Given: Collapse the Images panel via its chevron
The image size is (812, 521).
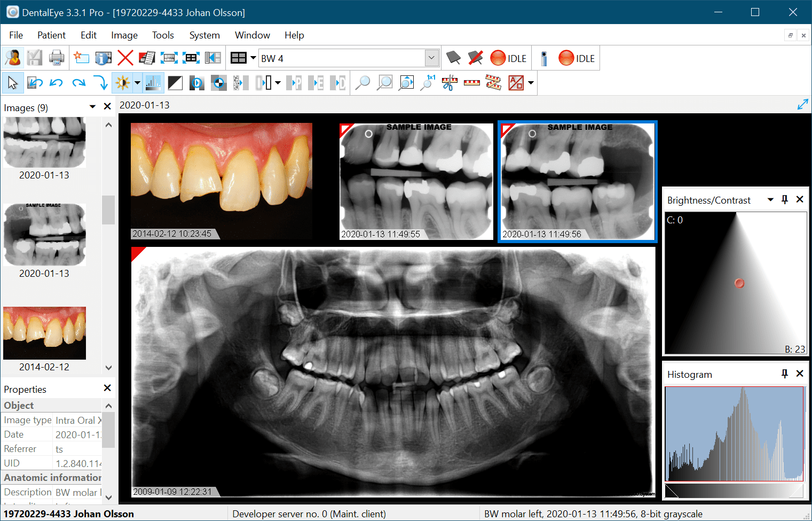Looking at the screenshot, I should pyautogui.click(x=92, y=106).
